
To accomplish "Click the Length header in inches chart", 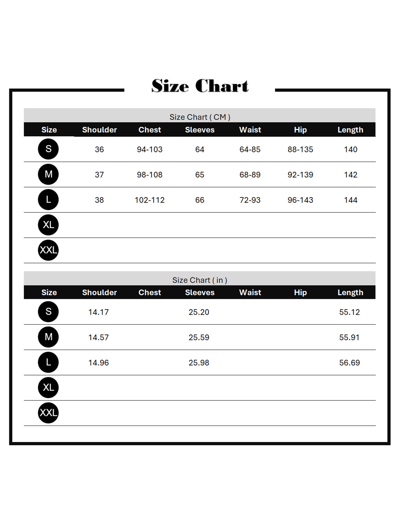I will (x=350, y=292).
